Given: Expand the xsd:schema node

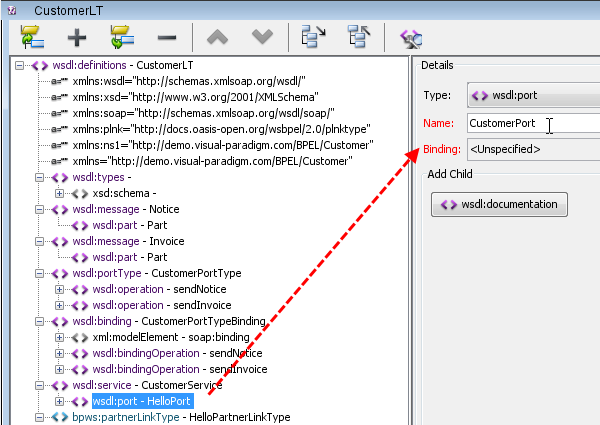Looking at the screenshot, I should (59, 194).
